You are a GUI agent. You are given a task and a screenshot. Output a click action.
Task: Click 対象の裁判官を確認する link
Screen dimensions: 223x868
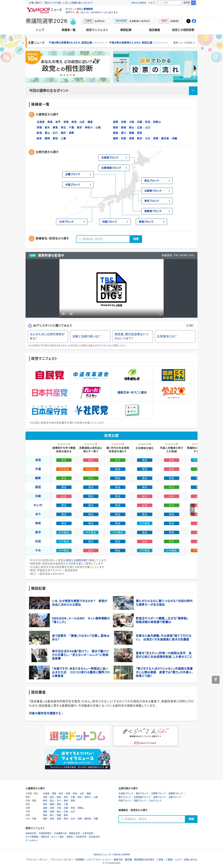coord(46,713)
